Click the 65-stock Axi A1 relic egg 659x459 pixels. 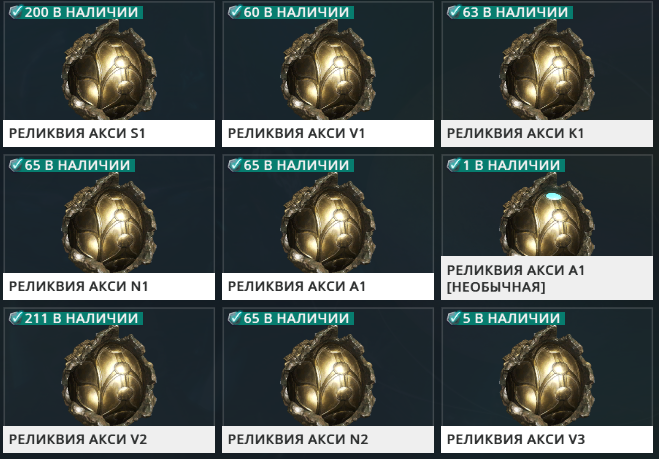328,223
